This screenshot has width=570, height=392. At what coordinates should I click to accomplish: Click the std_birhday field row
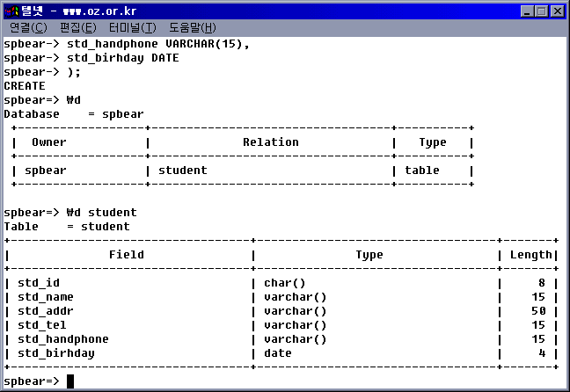pyautogui.click(x=281, y=353)
